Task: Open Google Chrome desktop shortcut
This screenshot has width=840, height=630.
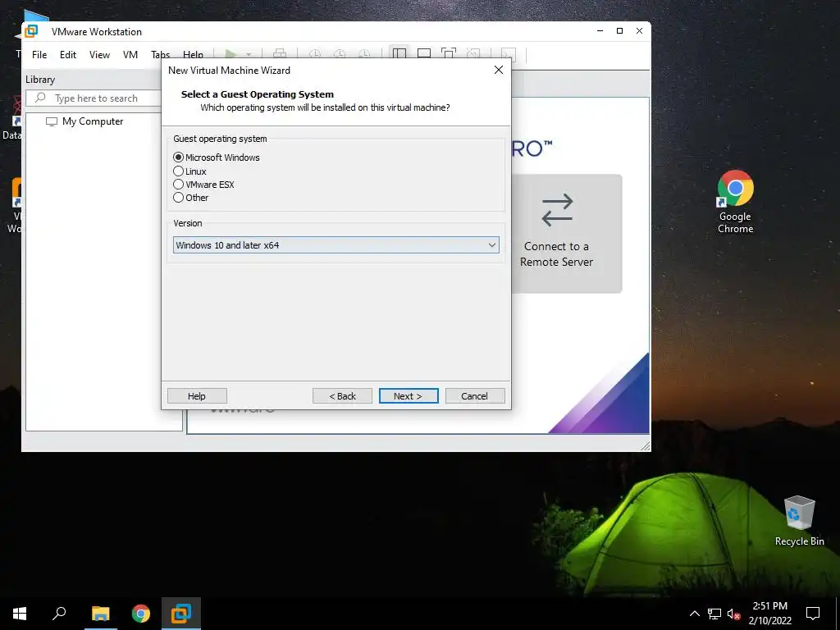Action: [x=736, y=202]
